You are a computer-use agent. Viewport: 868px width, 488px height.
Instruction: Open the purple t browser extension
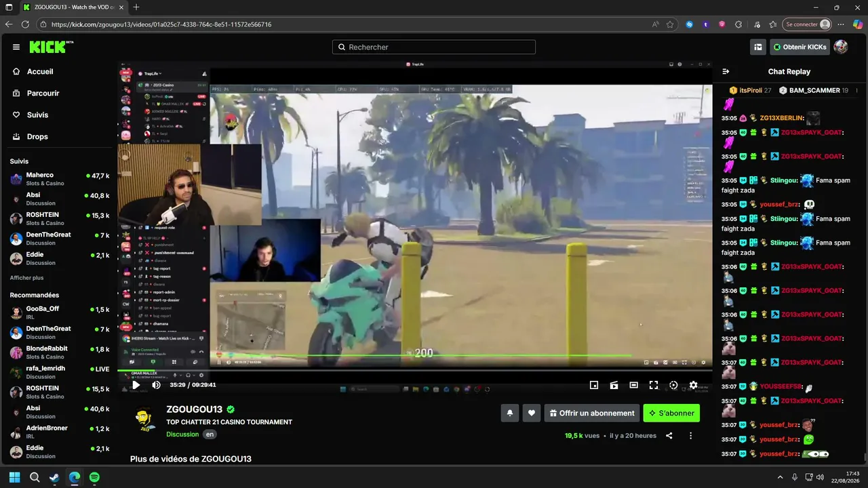tap(706, 24)
